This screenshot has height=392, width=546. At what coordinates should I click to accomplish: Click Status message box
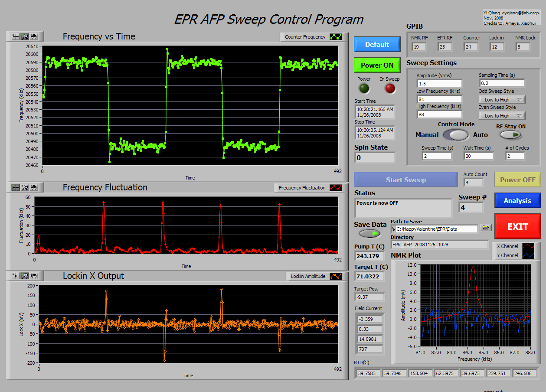point(403,208)
